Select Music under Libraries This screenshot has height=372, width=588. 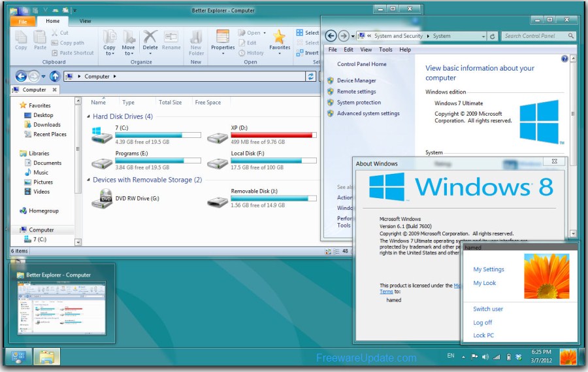(x=41, y=173)
